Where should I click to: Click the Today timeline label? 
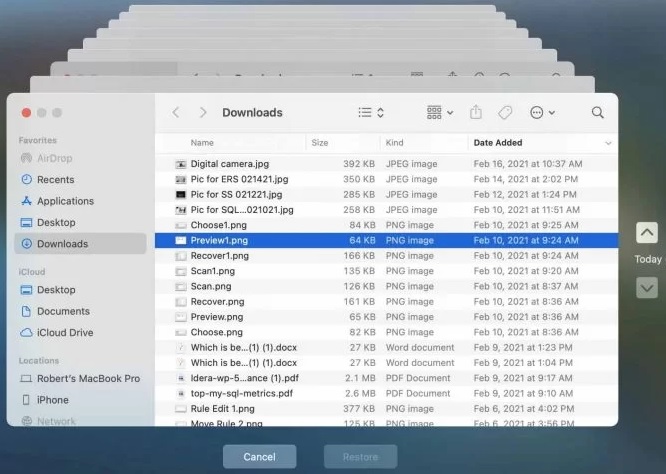[647, 260]
